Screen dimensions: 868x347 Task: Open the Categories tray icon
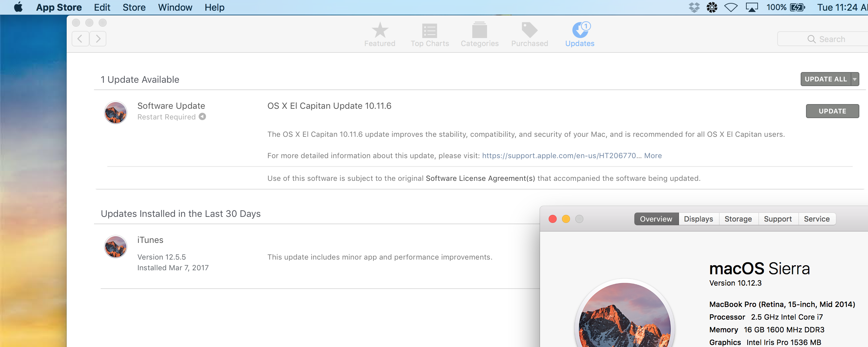(x=479, y=30)
